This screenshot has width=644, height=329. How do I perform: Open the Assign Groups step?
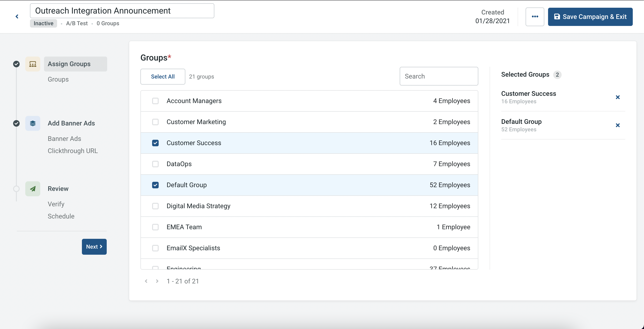click(x=76, y=64)
